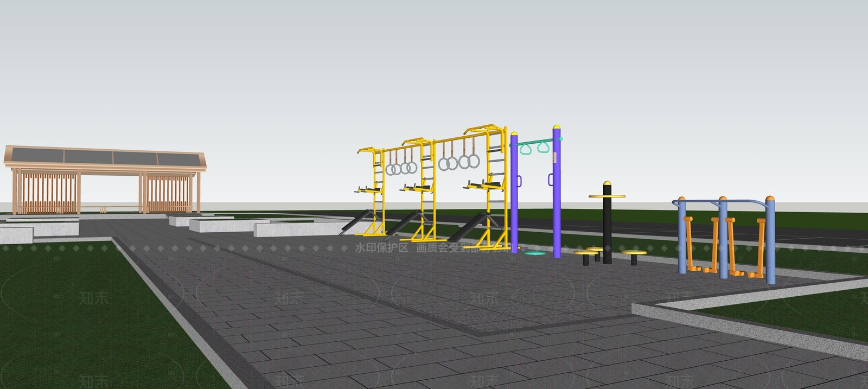The height and width of the screenshot is (389, 868).
Task: Select the wooden pavilion with slatted walls
Action: [x=105, y=180]
